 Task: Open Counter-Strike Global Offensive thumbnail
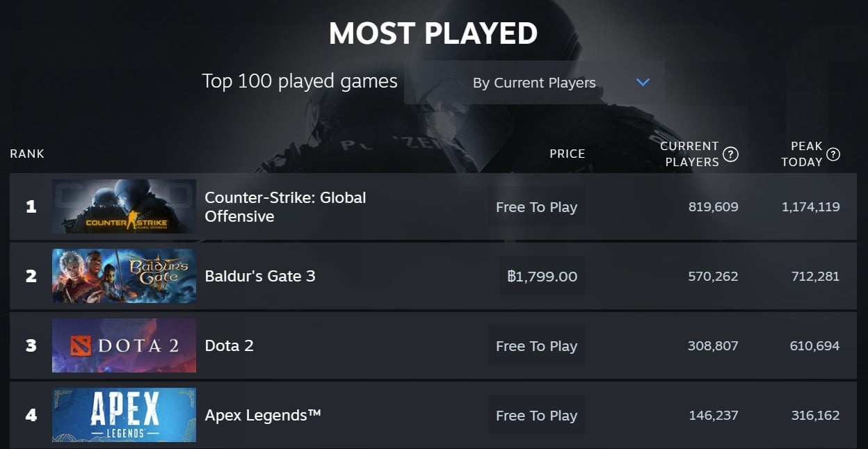tap(124, 206)
